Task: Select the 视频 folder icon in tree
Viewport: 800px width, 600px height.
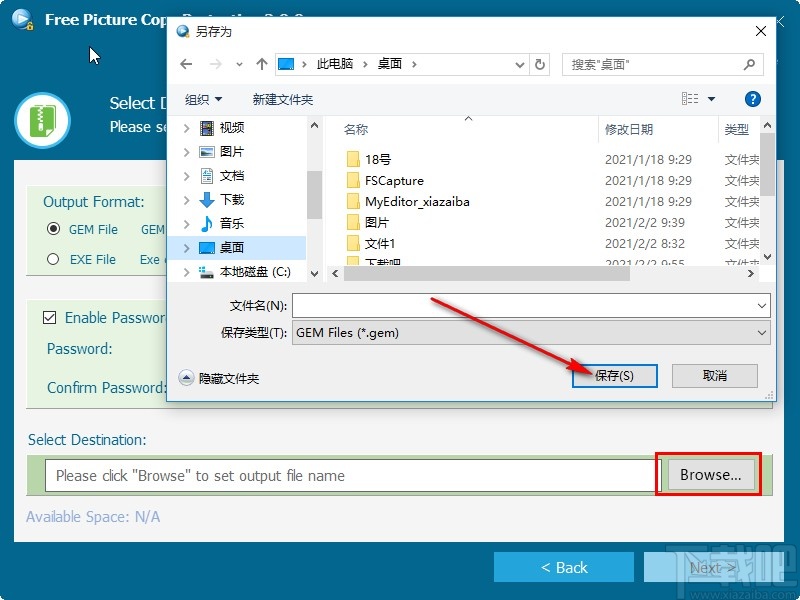Action: [207, 128]
